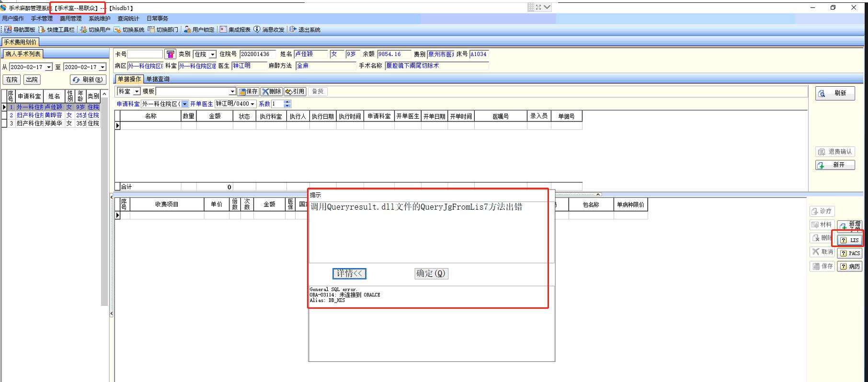Filter patients by 在院
This screenshot has height=382, width=868.
12,79
